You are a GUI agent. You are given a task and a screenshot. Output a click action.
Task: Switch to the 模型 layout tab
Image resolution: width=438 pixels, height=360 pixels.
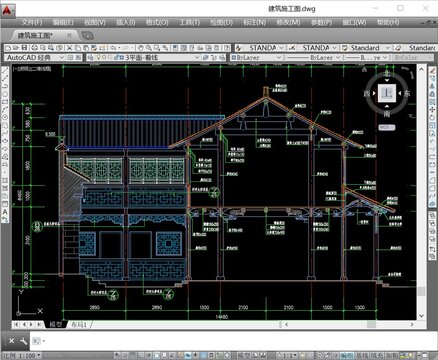[x=55, y=324]
